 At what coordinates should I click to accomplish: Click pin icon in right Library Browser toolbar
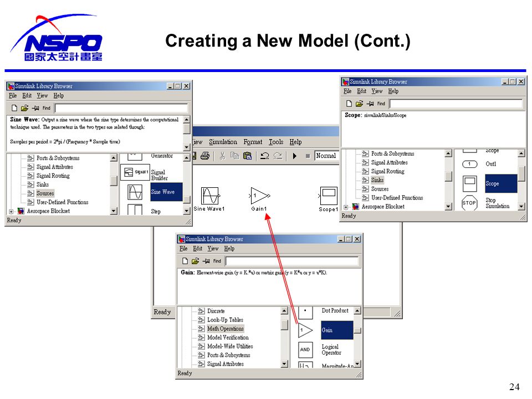click(x=370, y=104)
